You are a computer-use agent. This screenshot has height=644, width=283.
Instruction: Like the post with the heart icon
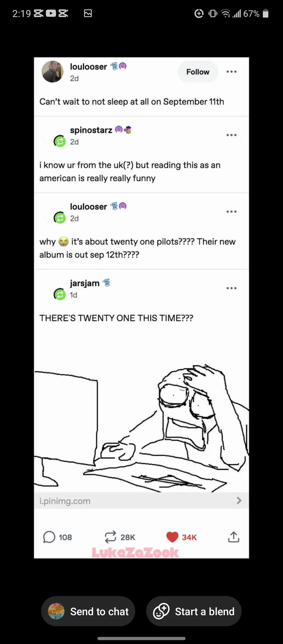(172, 537)
